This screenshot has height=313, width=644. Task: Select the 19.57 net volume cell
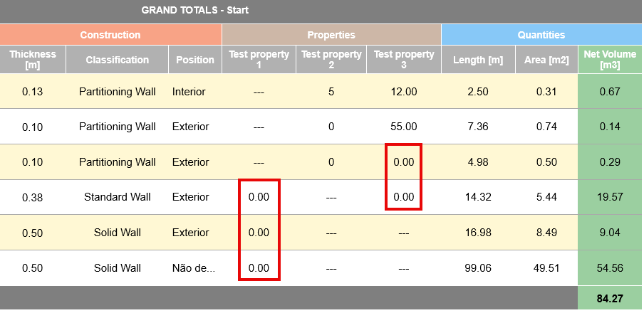(610, 197)
